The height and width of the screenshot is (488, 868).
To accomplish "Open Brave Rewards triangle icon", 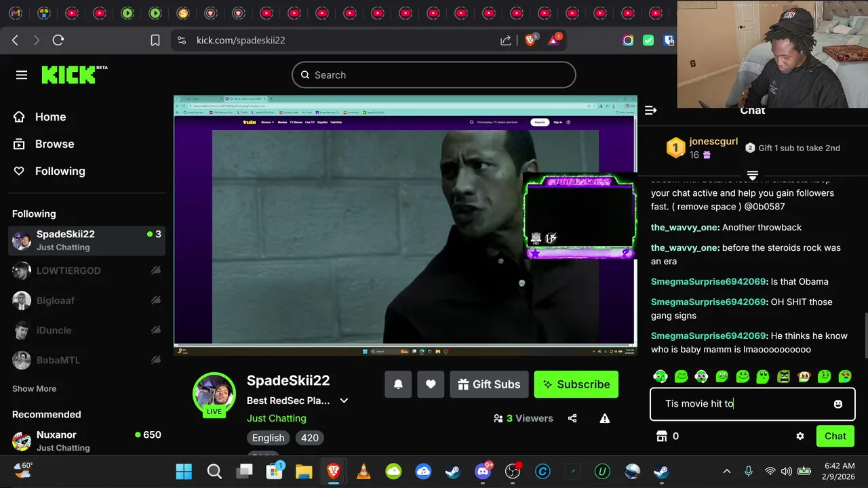I will [554, 40].
